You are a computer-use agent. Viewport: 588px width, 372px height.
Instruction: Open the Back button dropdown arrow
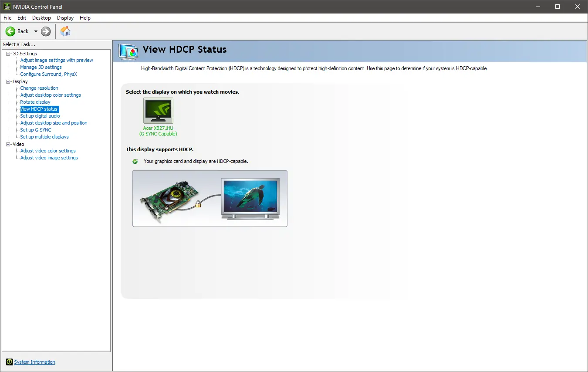click(37, 31)
